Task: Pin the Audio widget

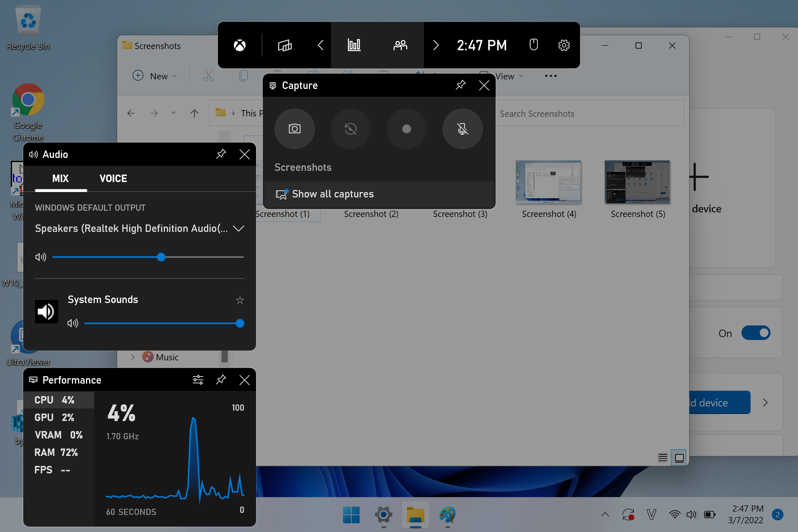Action: click(221, 154)
